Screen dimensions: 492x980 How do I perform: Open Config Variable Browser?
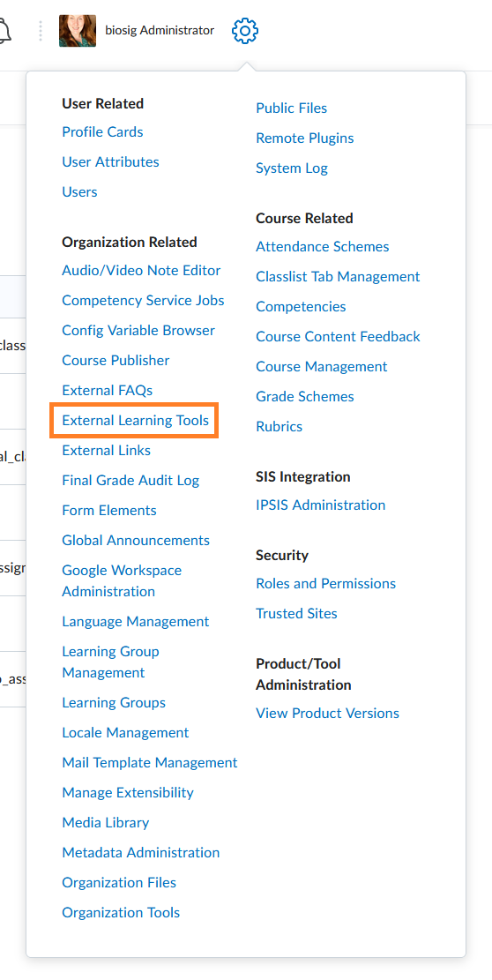coord(138,330)
